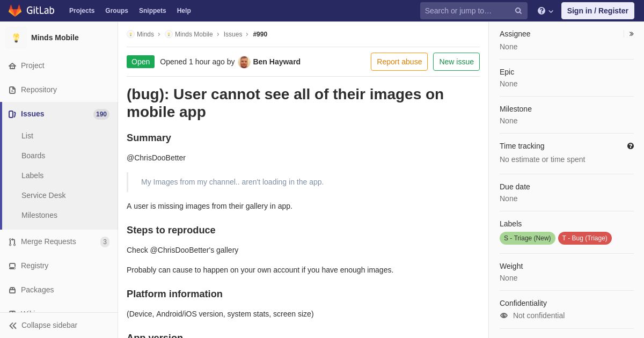Open Project via the home icon
Viewport: 644px width, 338px height.
12,66
